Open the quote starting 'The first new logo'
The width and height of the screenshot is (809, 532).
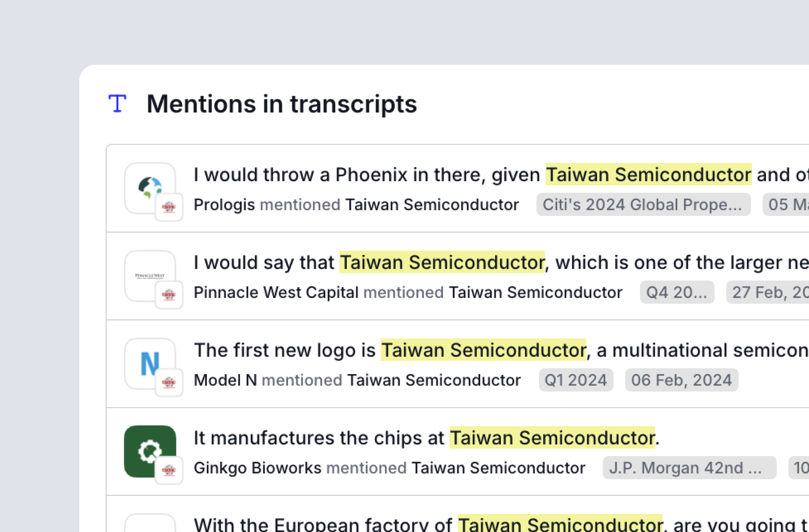click(x=501, y=350)
